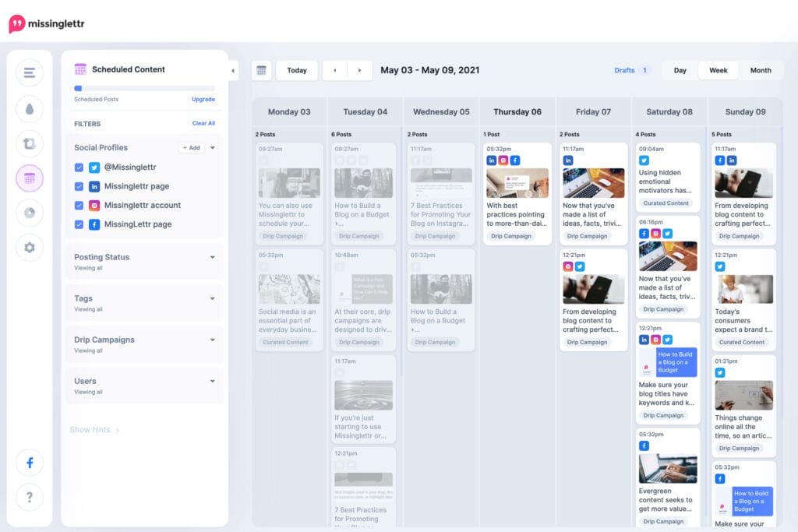Screen dimensions: 798x532
Task: Click the Scheduled Posts progress bar
Action: tap(144, 88)
